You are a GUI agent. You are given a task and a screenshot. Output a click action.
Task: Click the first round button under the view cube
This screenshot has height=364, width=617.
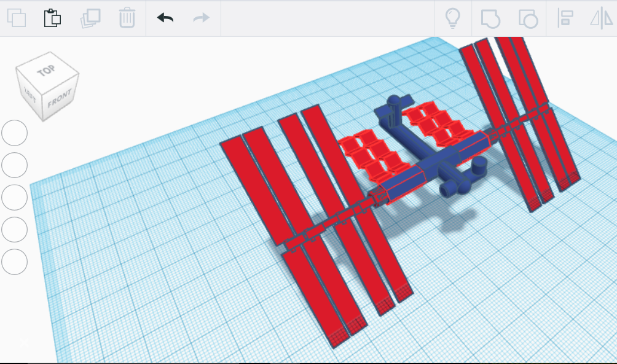[x=15, y=133]
